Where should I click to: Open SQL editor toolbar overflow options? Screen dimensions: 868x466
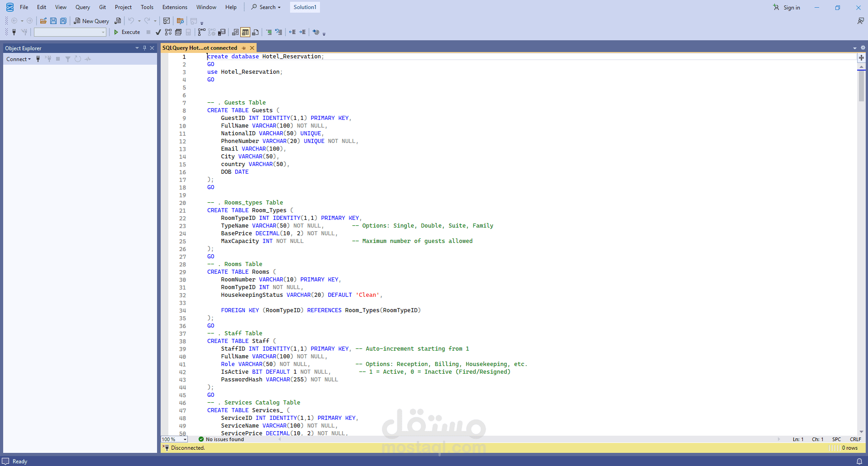tap(324, 34)
